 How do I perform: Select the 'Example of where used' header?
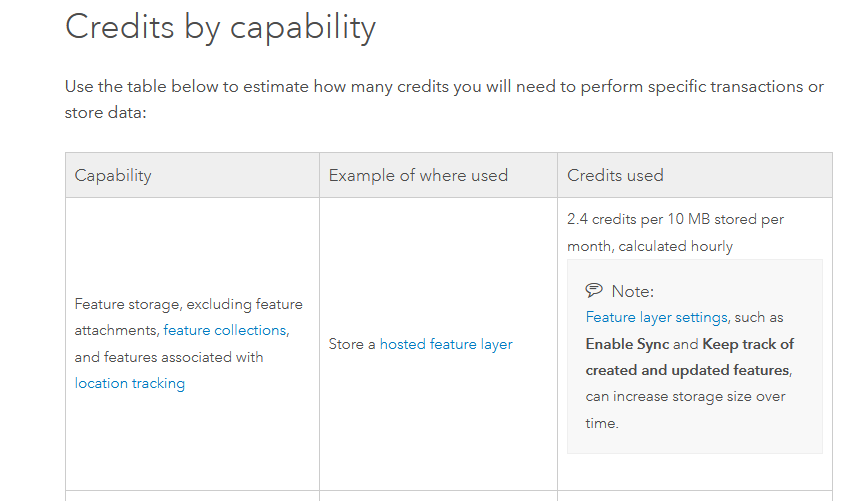[x=418, y=175]
